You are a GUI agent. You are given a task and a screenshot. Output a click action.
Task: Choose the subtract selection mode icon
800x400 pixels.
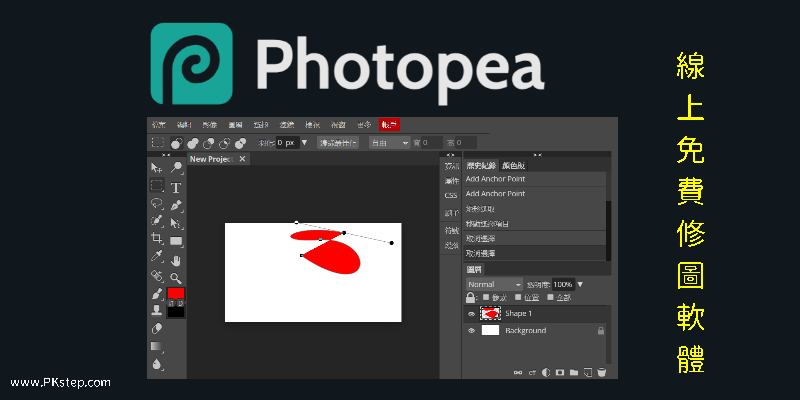209,143
